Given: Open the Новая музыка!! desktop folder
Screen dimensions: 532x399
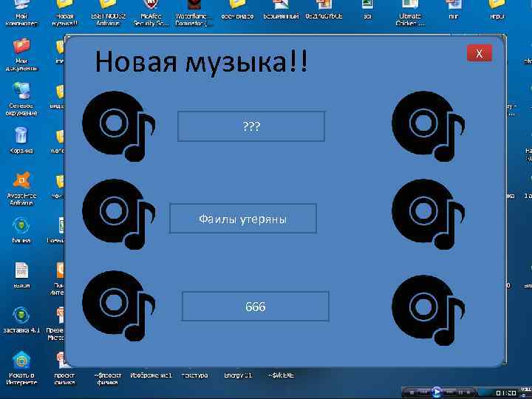Looking at the screenshot, I should [x=65, y=13].
